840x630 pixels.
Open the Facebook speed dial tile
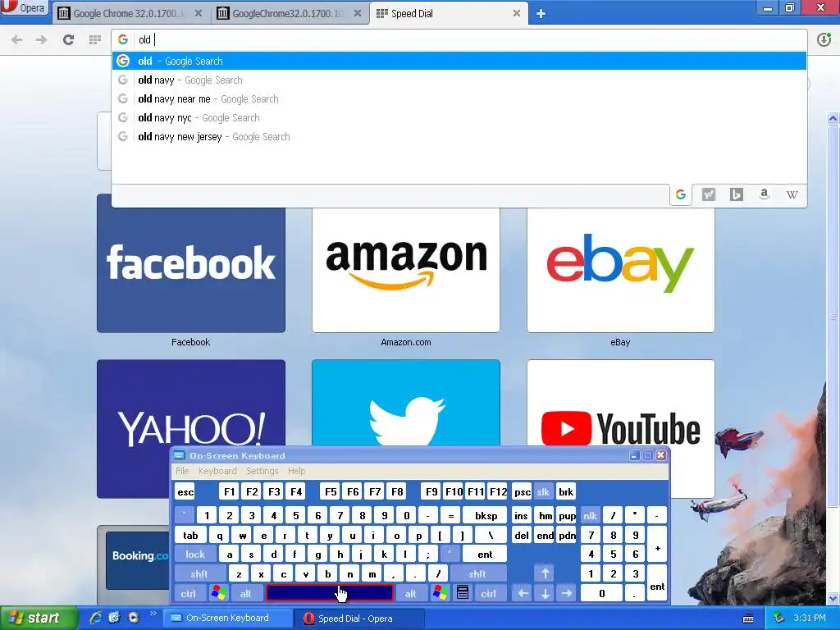(x=190, y=269)
